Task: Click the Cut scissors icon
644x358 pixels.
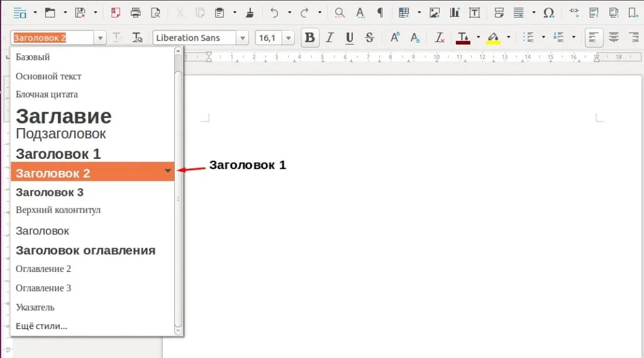Action: 180,13
